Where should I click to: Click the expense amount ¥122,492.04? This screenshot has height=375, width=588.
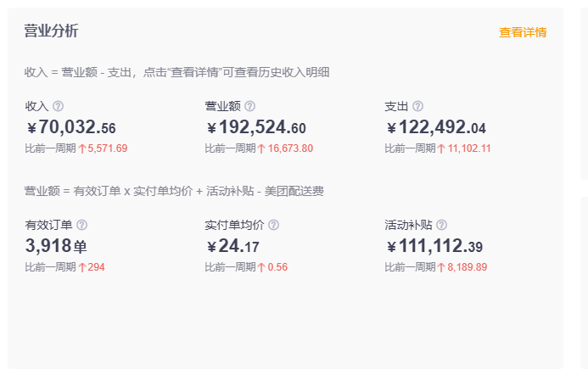click(436, 127)
